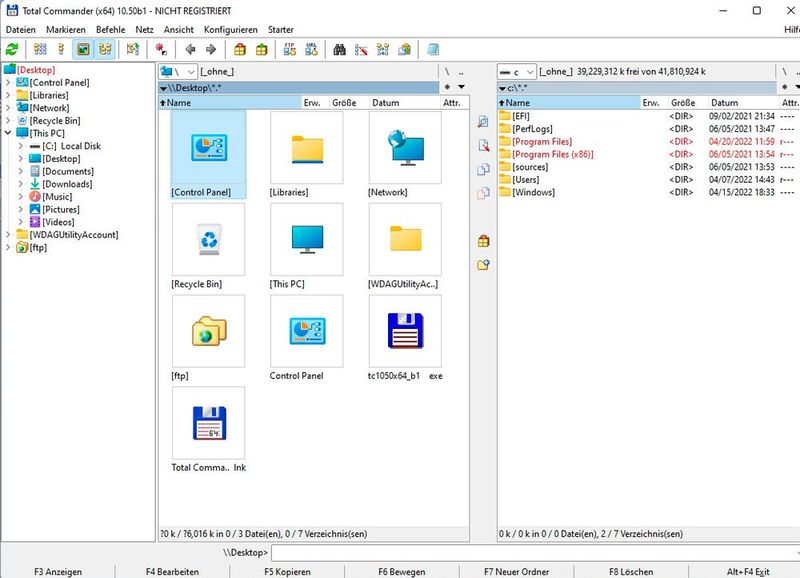The image size is (800, 578).
Task: Click the binoculars search icon
Action: pyautogui.click(x=339, y=49)
